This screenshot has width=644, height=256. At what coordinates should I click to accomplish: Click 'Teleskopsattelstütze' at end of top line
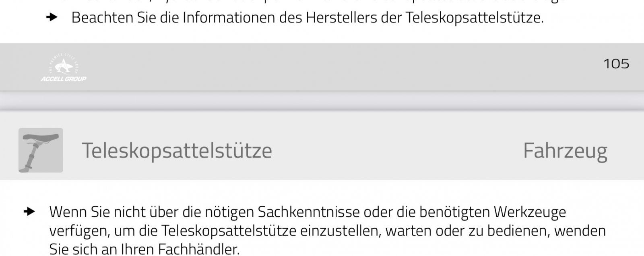[474, 18]
